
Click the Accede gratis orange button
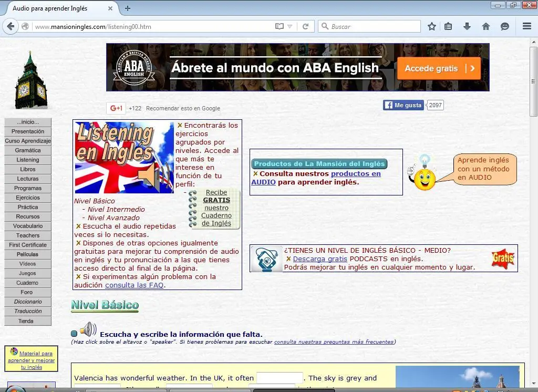click(x=439, y=68)
